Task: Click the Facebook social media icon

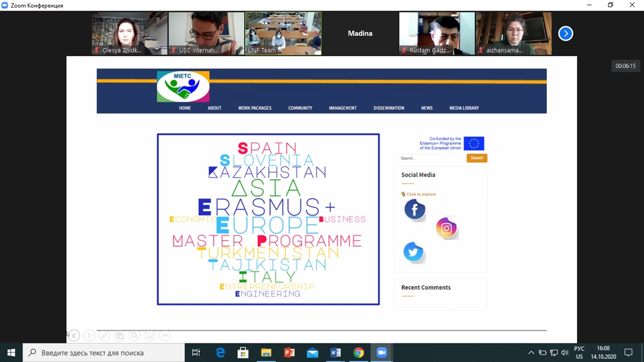Action: pyautogui.click(x=414, y=210)
